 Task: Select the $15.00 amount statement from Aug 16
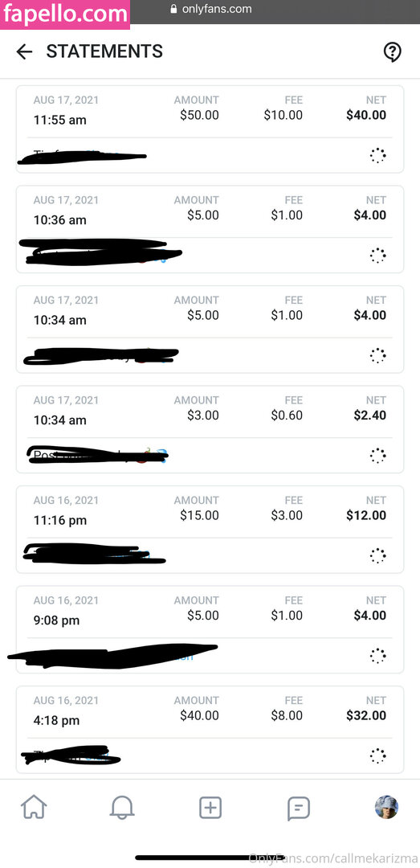(210, 529)
